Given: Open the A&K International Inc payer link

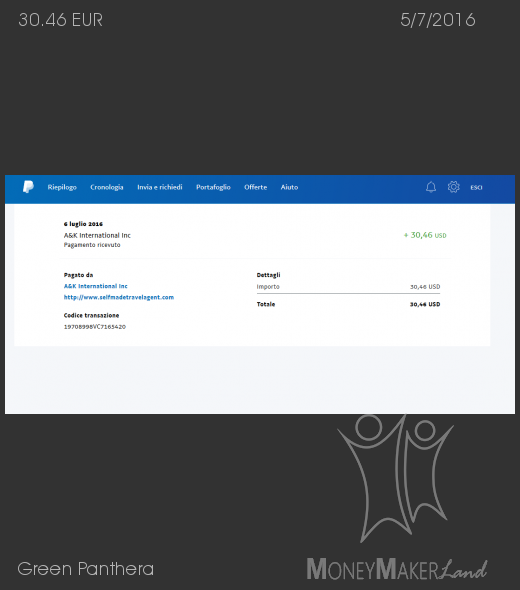Looking at the screenshot, I should pyautogui.click(x=96, y=286).
